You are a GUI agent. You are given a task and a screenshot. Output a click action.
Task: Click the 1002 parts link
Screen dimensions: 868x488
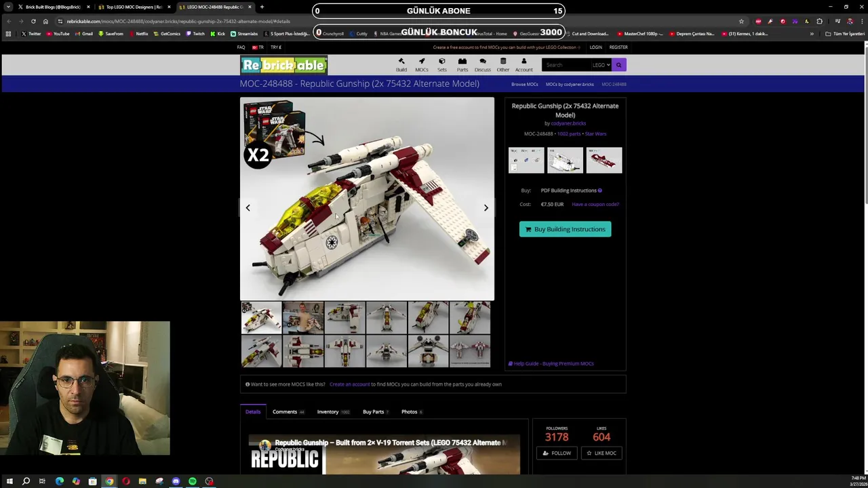pos(569,134)
